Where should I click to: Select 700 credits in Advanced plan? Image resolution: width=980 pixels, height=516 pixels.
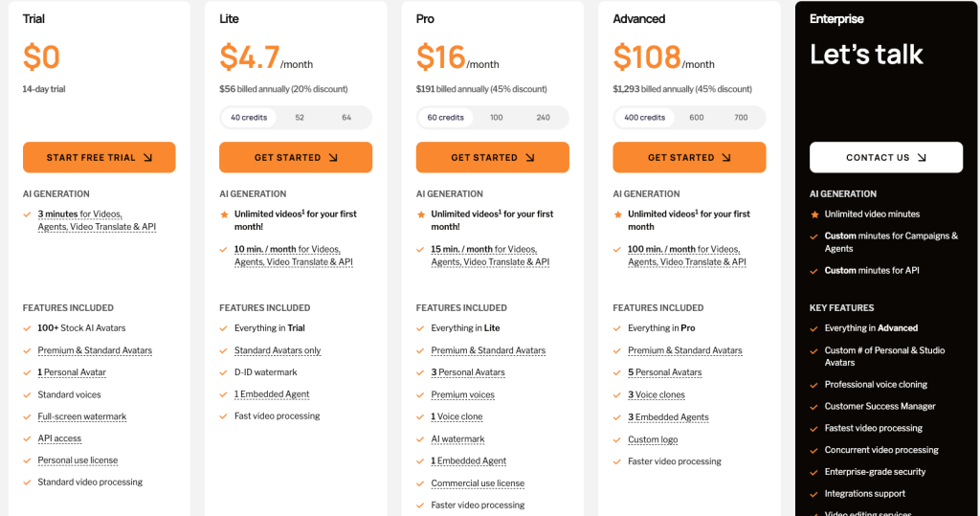[741, 118]
